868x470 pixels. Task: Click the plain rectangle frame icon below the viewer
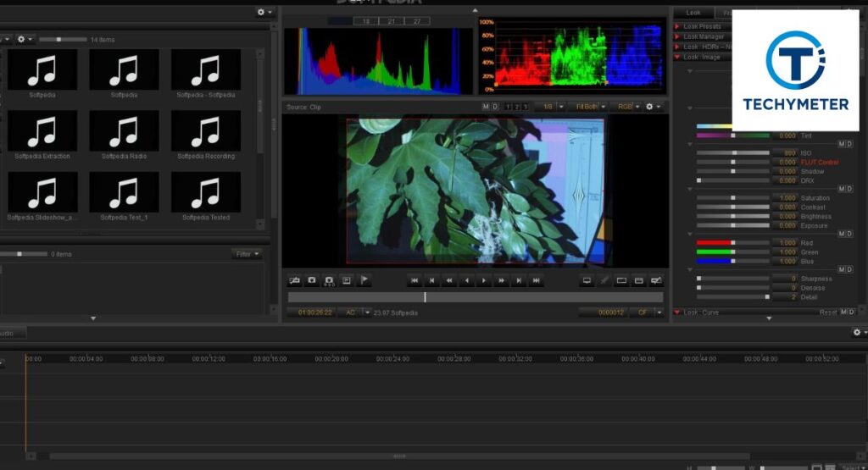621,281
